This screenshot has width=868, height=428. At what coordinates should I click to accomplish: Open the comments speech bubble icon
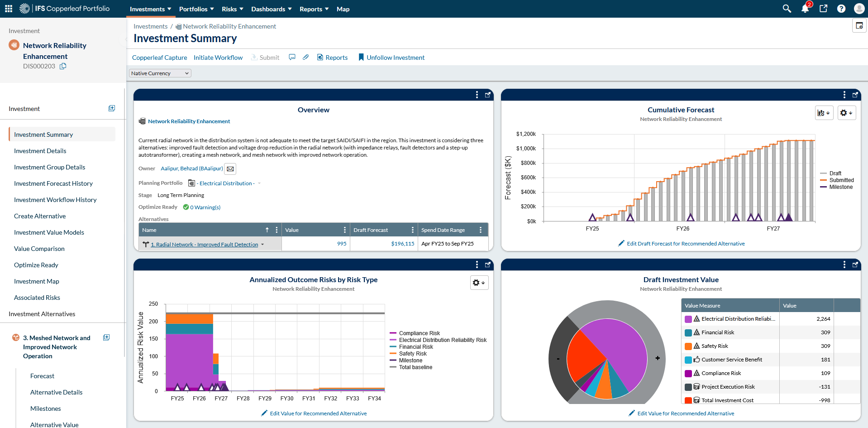[x=292, y=58]
